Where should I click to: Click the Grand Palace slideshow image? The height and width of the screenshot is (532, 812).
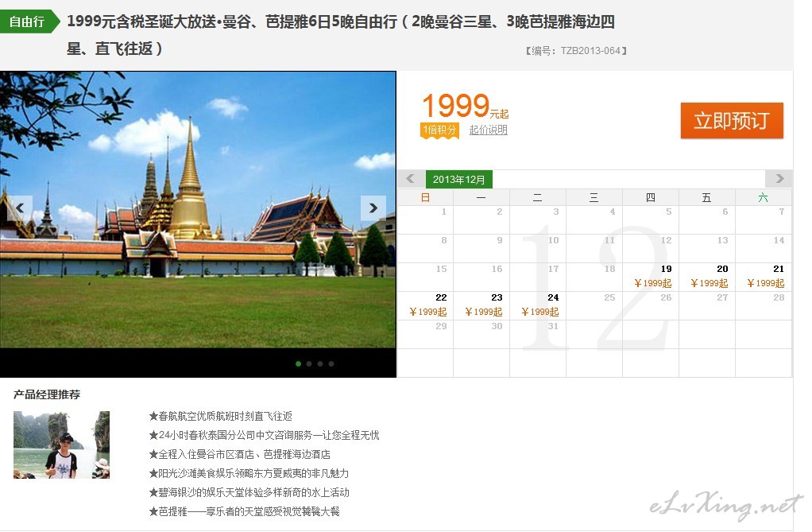click(198, 209)
